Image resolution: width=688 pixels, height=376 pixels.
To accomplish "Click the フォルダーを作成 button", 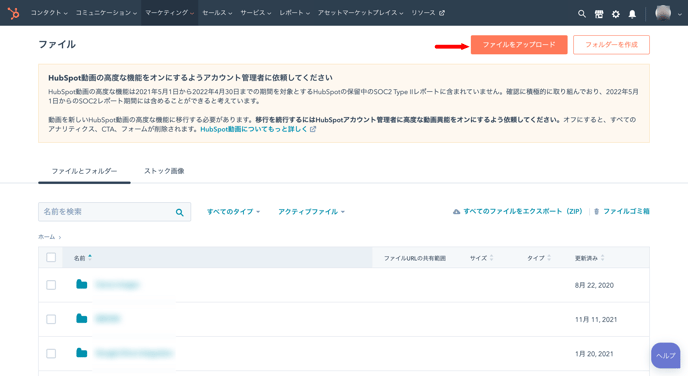I will 611,45.
